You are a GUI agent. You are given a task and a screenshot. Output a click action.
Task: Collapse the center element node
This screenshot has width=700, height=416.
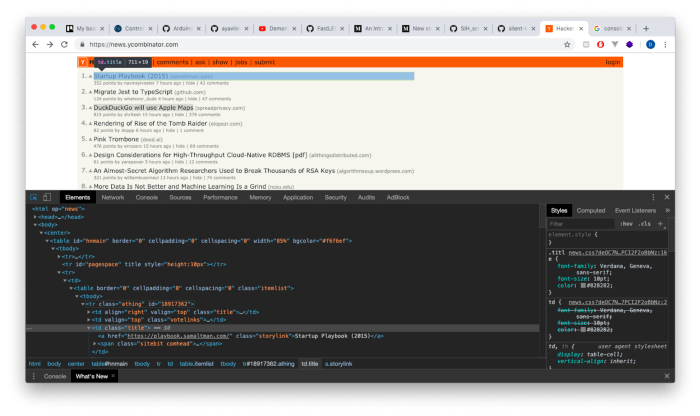point(41,233)
